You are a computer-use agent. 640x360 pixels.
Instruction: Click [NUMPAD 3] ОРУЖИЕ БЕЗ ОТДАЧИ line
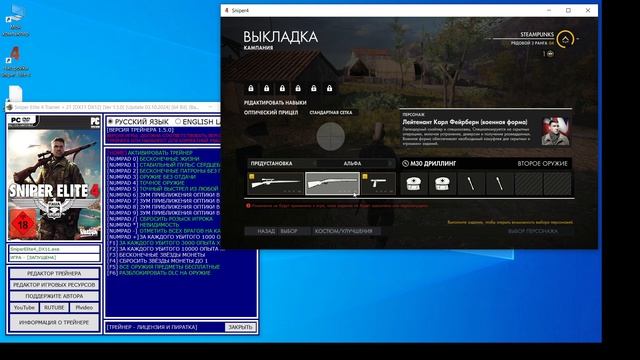click(152, 177)
